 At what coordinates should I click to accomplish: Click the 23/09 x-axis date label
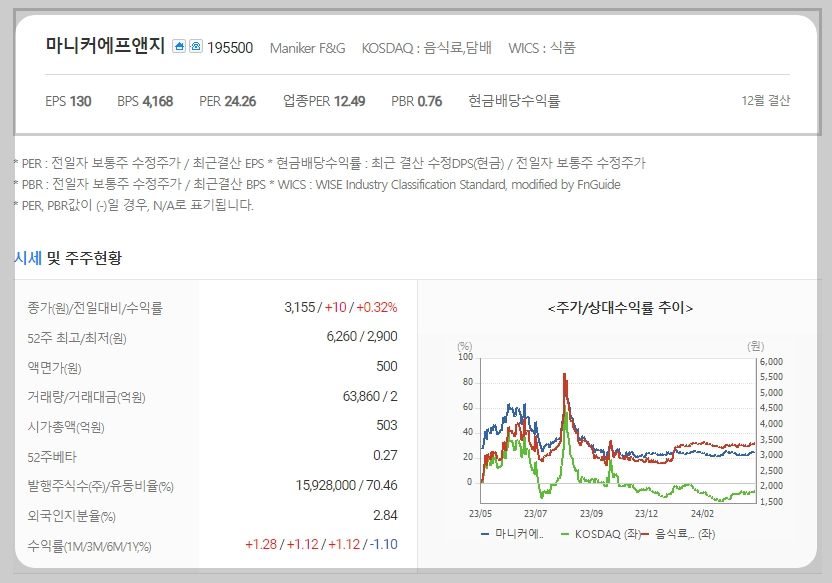click(x=591, y=514)
